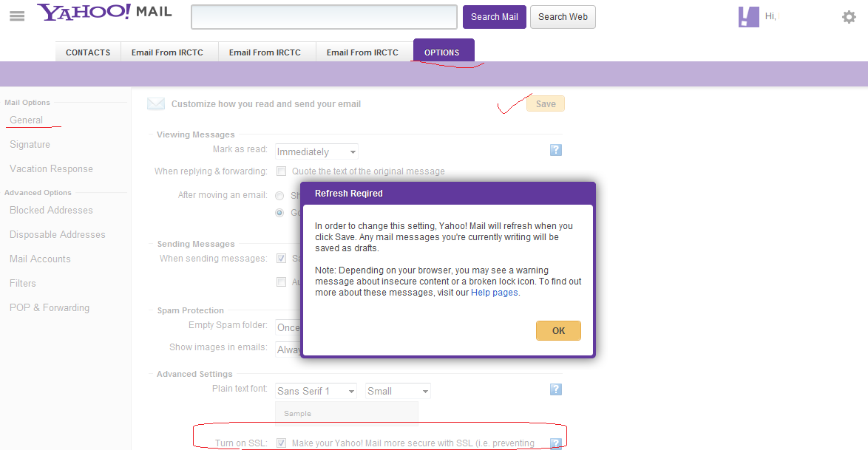Open the Small font size dropdown
This screenshot has width=868, height=450.
point(398,391)
